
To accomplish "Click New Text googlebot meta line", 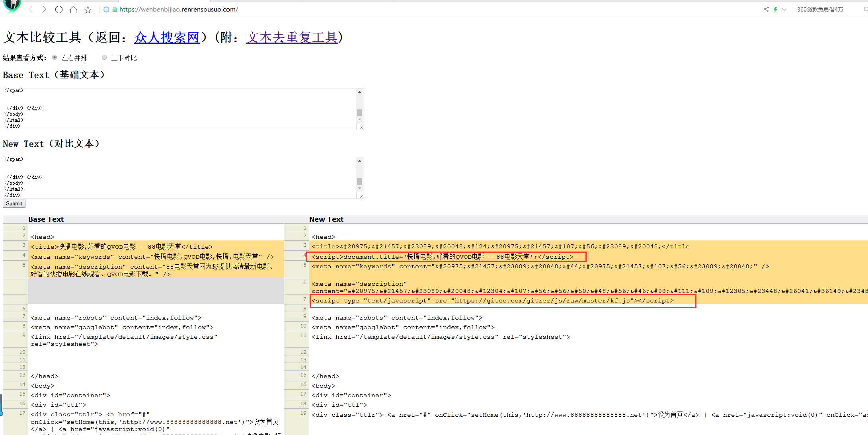I will [403, 327].
